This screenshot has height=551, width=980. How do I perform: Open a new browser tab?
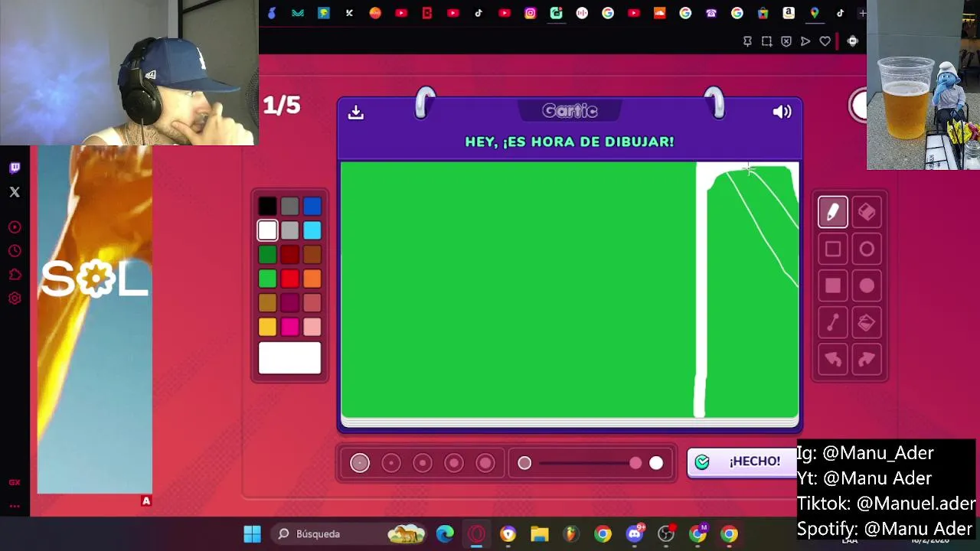click(862, 13)
